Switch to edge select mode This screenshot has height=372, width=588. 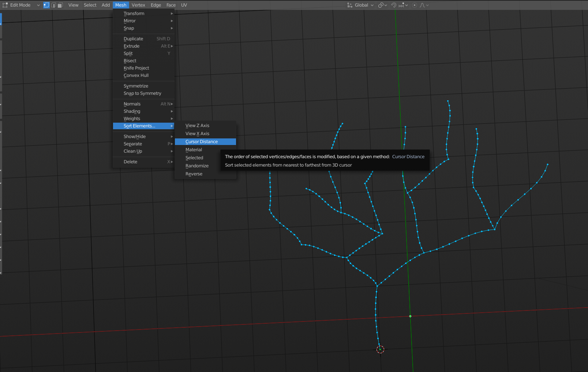click(53, 5)
